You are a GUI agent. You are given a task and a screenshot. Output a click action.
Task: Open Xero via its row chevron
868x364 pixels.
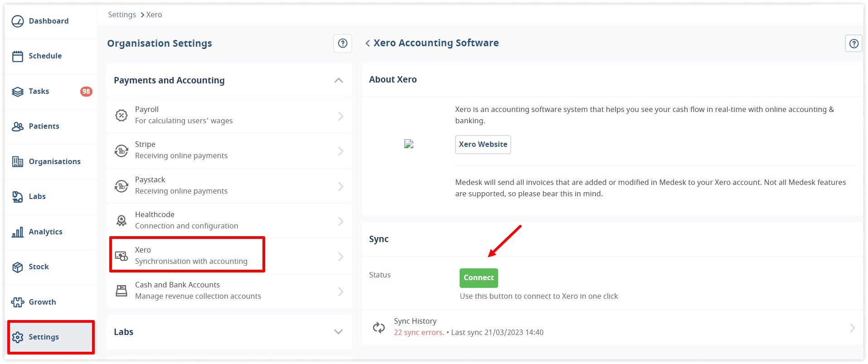pos(341,257)
